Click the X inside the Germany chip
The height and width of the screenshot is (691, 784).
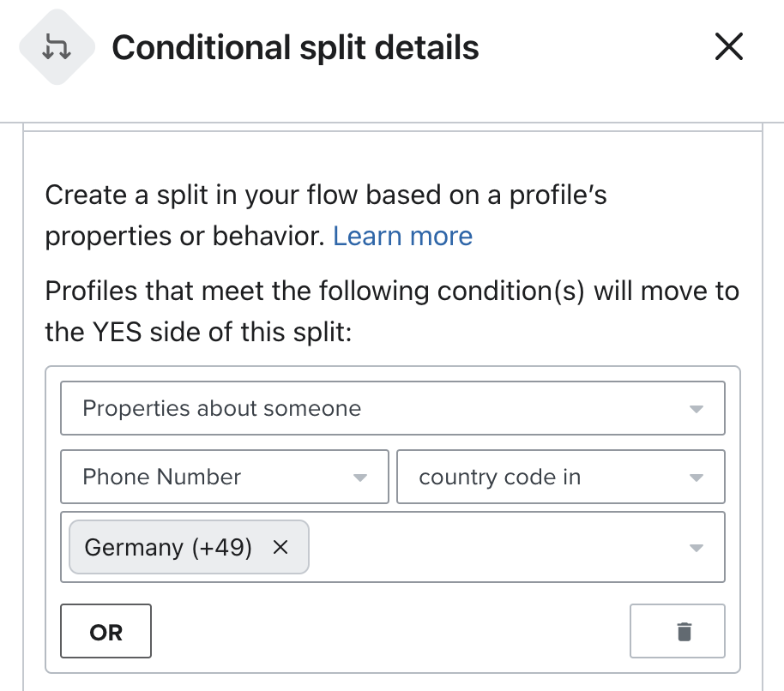pyautogui.click(x=280, y=547)
